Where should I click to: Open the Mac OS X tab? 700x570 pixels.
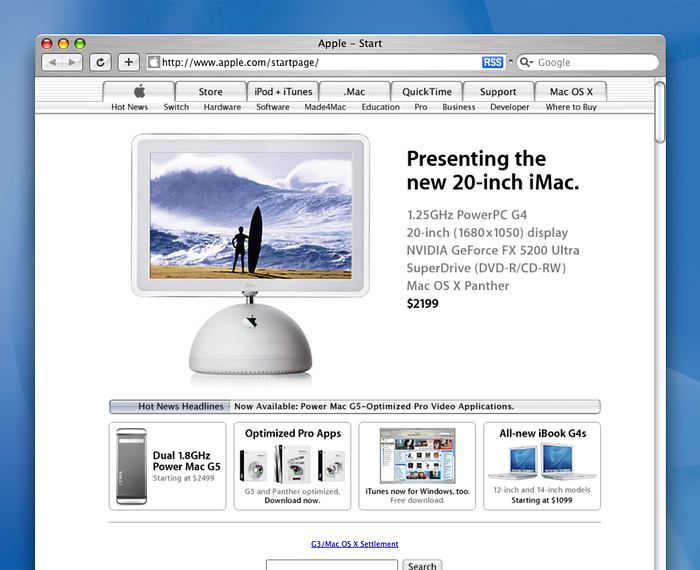(x=571, y=92)
